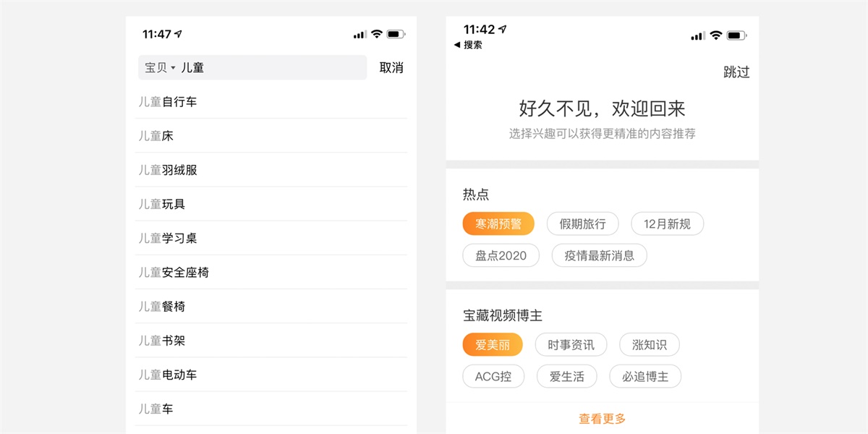Tap the 取消 cancel button
Image resolution: width=868 pixels, height=434 pixels.
[391, 67]
